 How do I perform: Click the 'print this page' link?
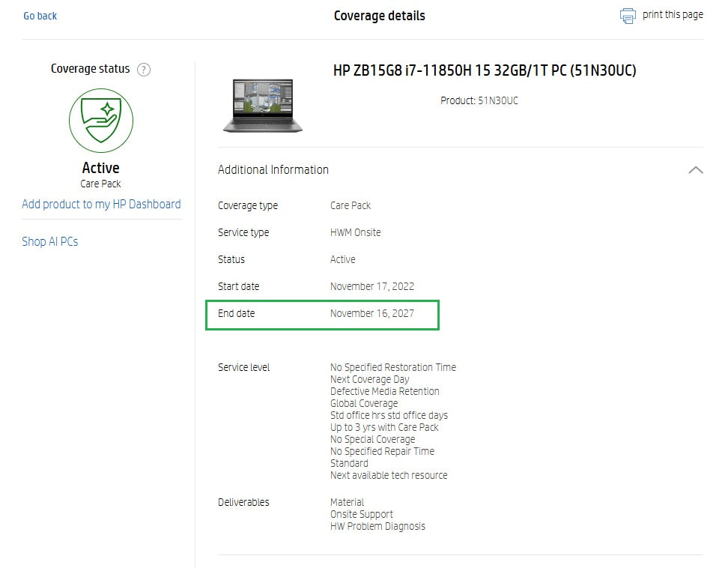(673, 15)
